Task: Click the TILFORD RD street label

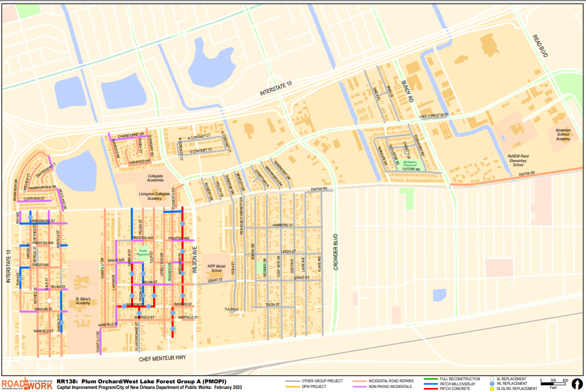Action: pyautogui.click(x=411, y=169)
